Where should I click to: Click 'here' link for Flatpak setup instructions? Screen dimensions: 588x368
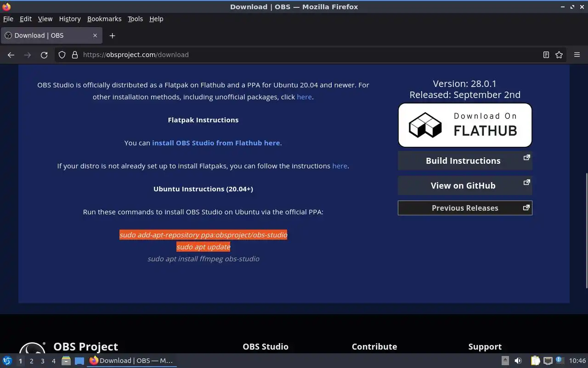coord(339,166)
